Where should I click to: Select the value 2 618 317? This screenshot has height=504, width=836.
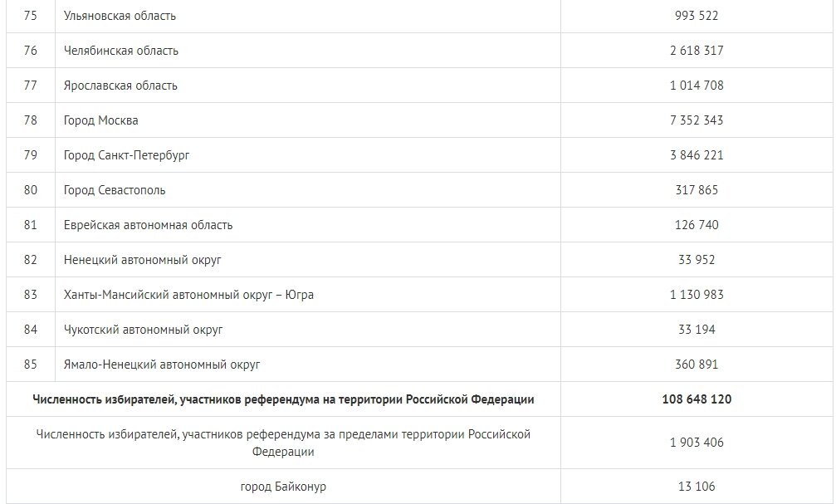[x=697, y=51]
